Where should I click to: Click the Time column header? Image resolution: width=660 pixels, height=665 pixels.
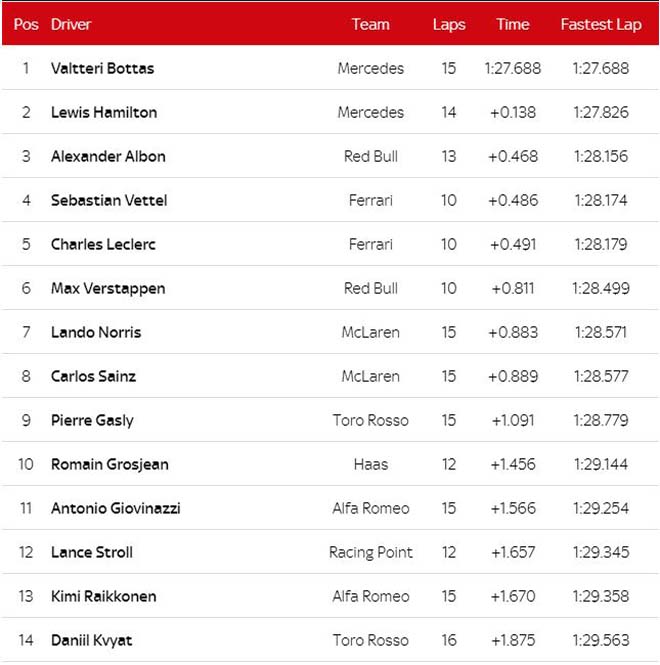coord(513,24)
